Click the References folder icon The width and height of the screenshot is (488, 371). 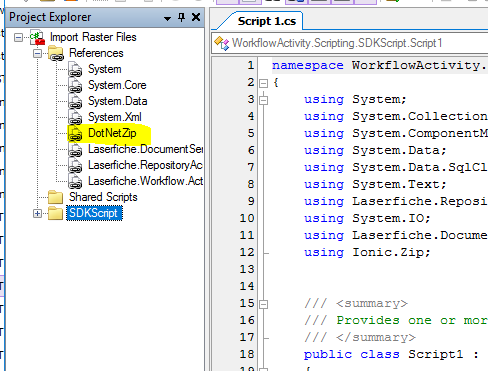click(x=56, y=53)
